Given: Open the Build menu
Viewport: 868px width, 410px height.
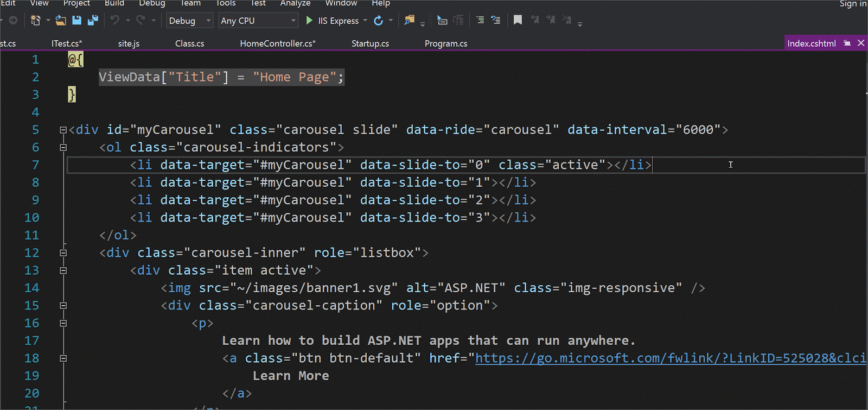Looking at the screenshot, I should point(114,3).
